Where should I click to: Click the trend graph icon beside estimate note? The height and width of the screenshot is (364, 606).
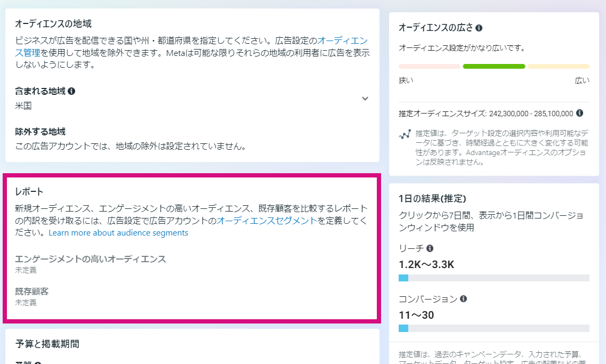coord(405,134)
